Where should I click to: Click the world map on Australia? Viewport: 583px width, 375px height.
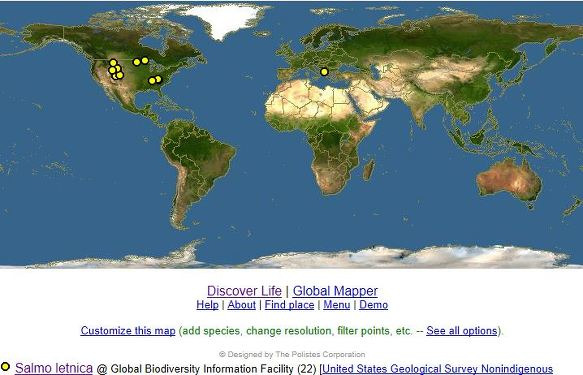tap(509, 180)
